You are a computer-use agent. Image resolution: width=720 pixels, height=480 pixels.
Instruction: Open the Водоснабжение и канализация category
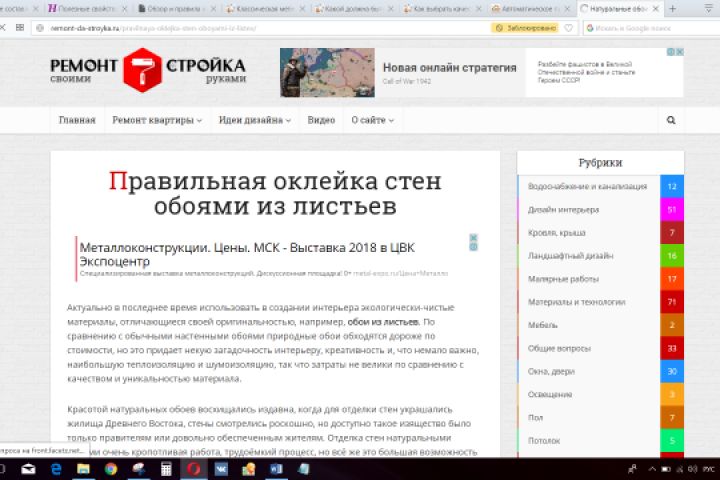point(587,186)
